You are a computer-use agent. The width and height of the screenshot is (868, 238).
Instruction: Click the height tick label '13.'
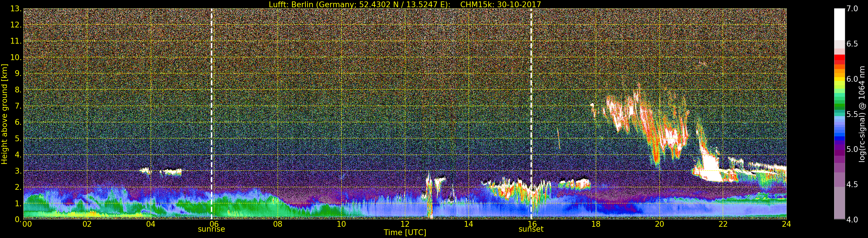[x=16, y=9]
